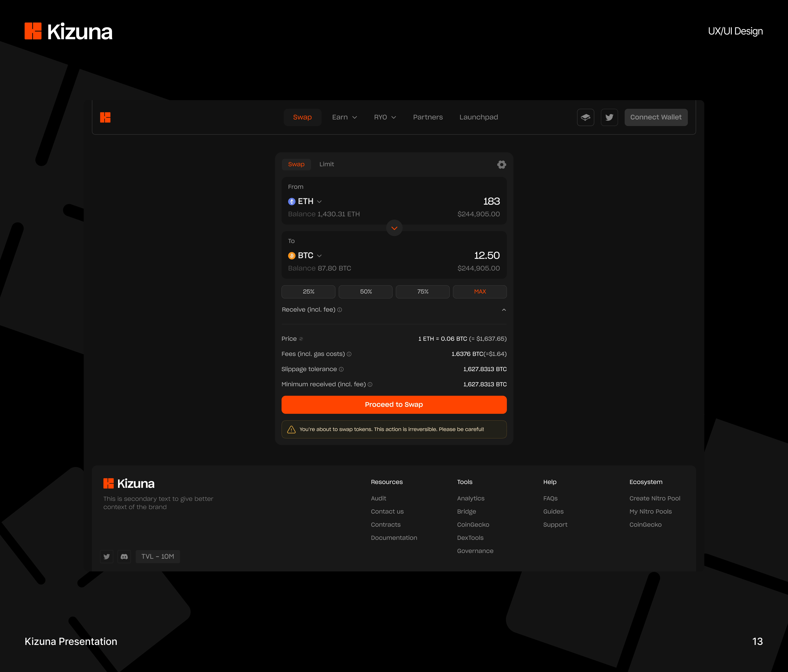Click the Balance 1,430.31 ETH text

(324, 214)
